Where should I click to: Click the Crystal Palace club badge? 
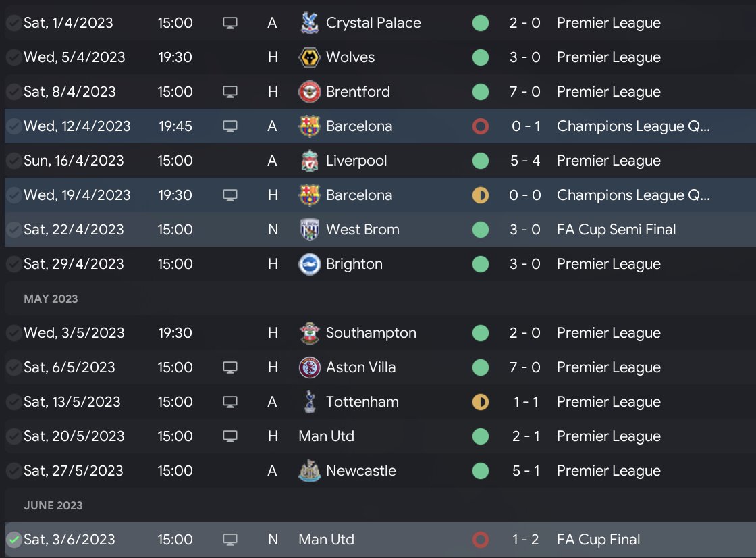(309, 23)
